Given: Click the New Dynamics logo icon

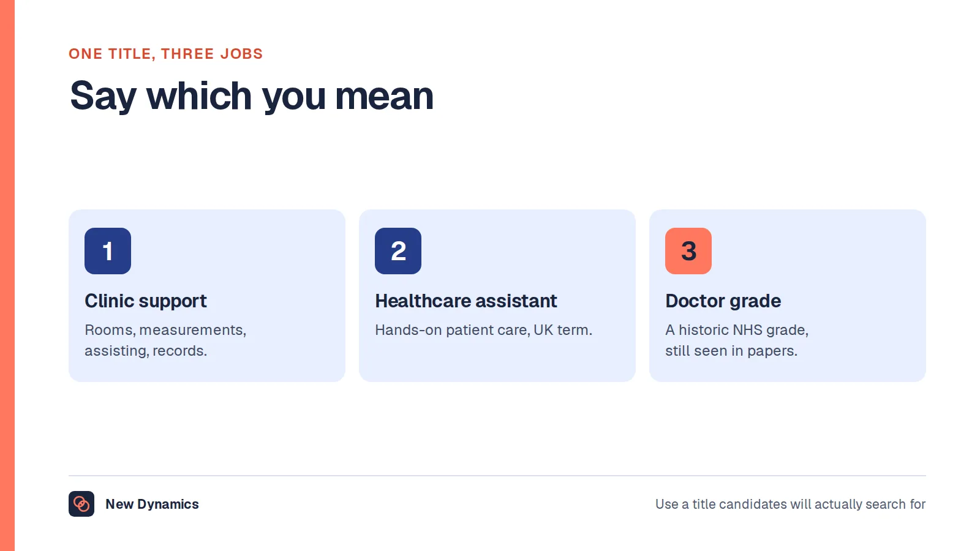Looking at the screenshot, I should click(x=81, y=504).
